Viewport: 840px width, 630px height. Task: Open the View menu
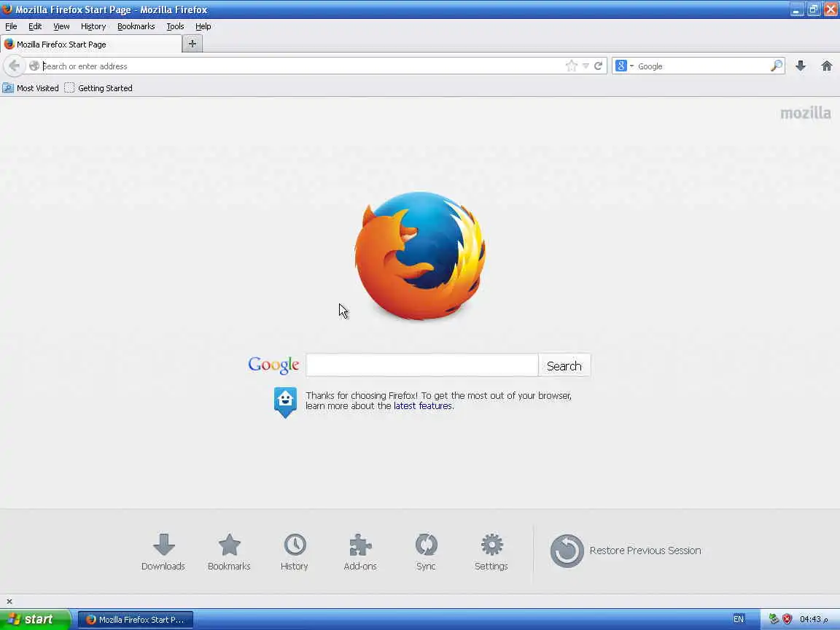point(61,26)
